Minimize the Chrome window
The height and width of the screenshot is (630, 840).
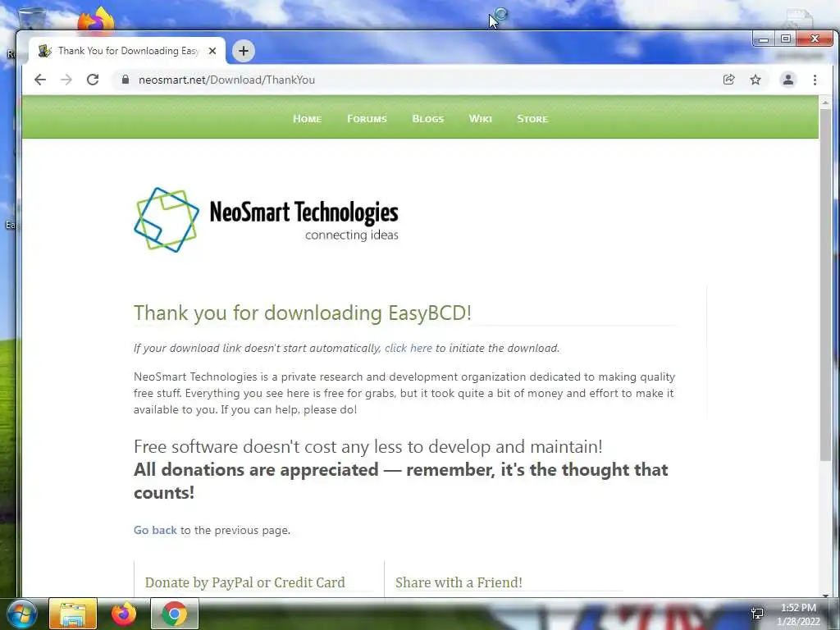[764, 39]
